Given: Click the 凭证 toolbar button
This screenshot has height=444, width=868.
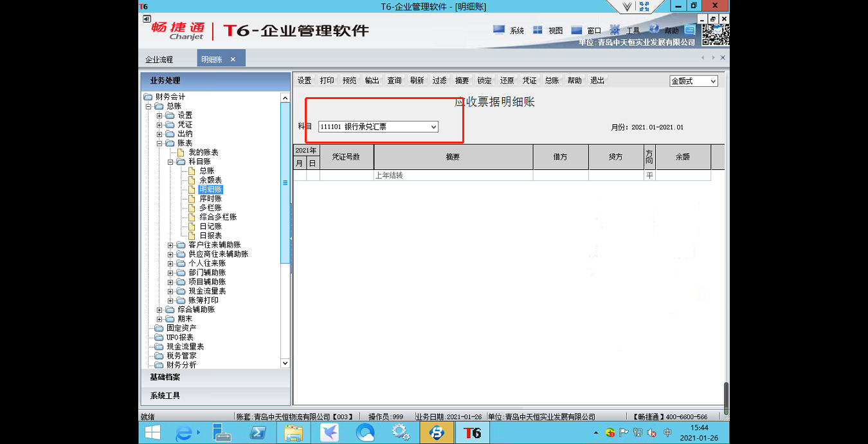Looking at the screenshot, I should tap(530, 81).
